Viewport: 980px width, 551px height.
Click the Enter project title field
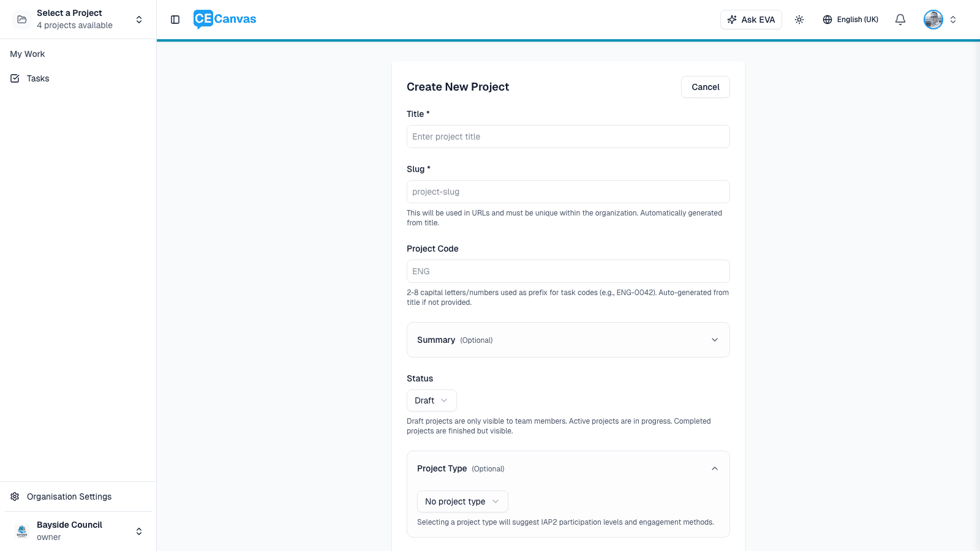pyautogui.click(x=568, y=137)
